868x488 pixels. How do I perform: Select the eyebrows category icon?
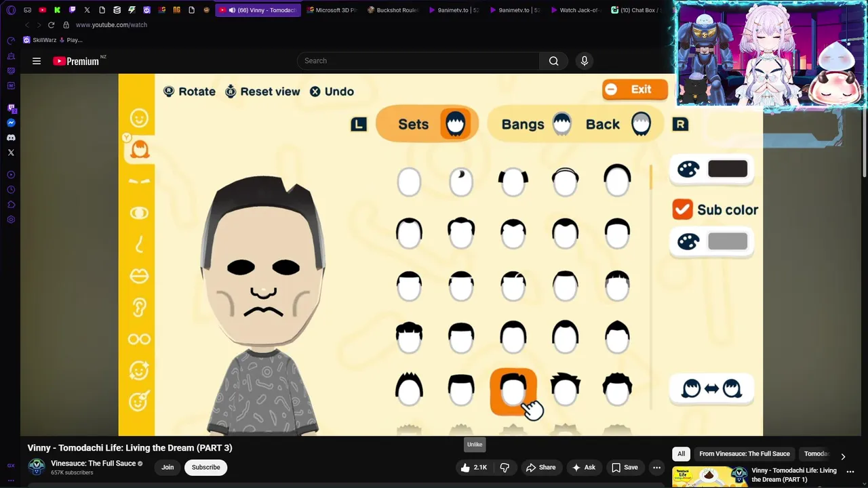tap(139, 182)
